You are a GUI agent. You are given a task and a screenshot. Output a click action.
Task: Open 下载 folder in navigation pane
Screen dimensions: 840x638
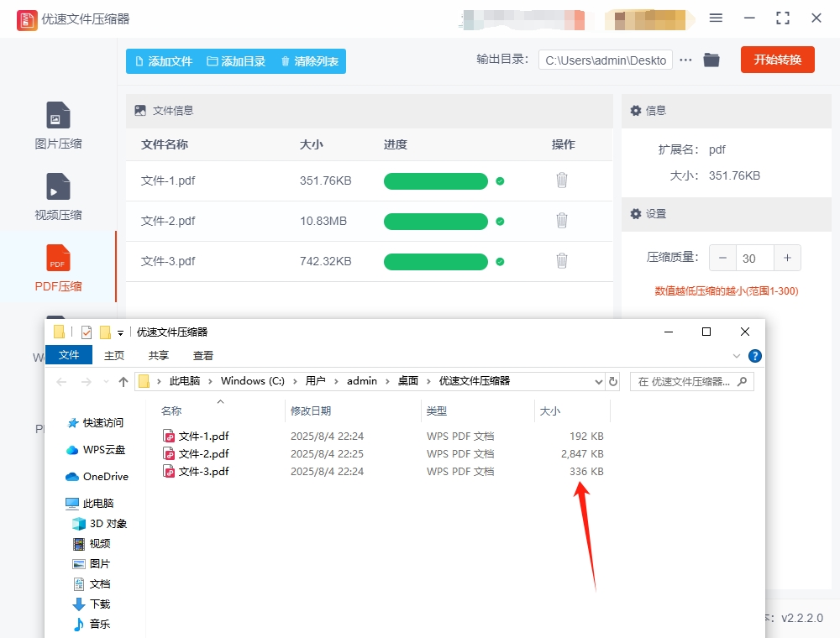91,604
